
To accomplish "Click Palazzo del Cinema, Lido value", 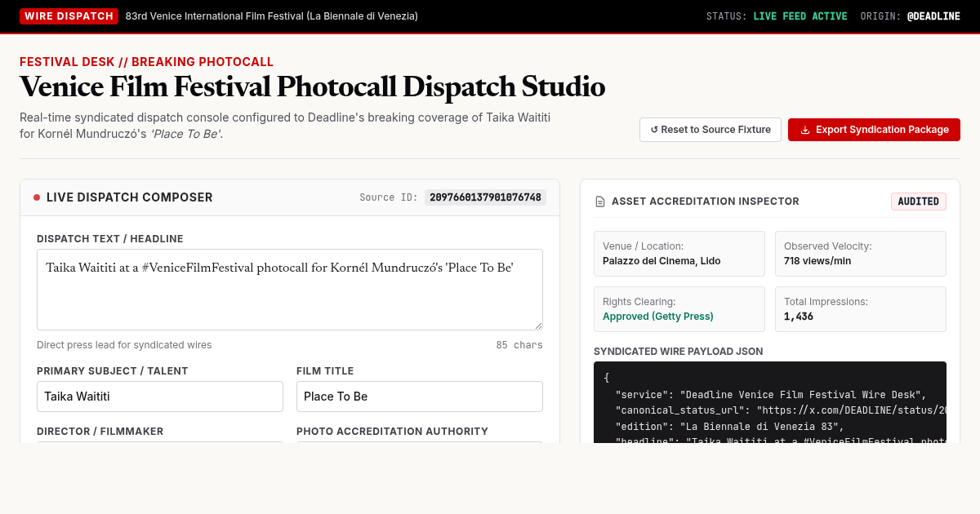I will [x=661, y=261].
